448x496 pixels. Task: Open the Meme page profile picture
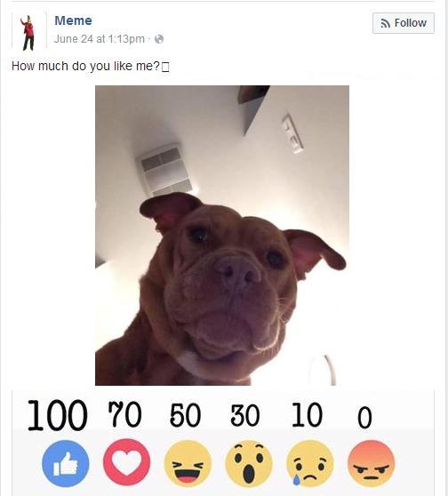(x=28, y=31)
